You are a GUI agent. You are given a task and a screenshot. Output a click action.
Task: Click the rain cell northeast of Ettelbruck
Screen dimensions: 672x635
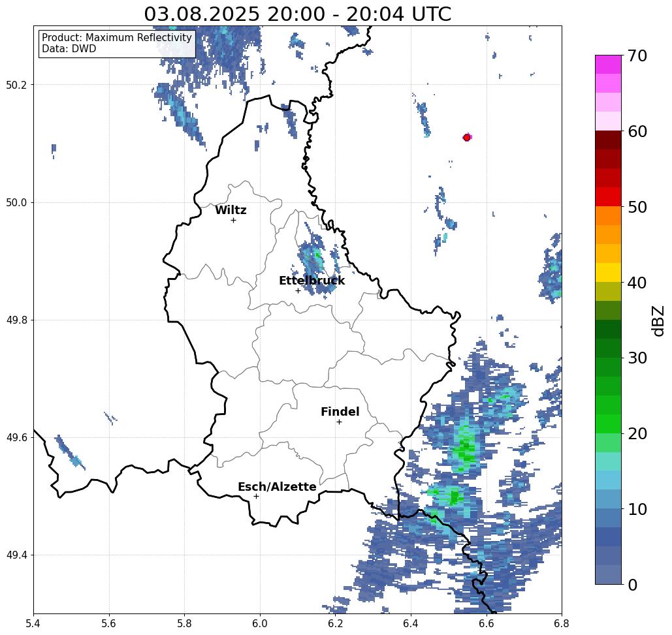tap(317, 259)
